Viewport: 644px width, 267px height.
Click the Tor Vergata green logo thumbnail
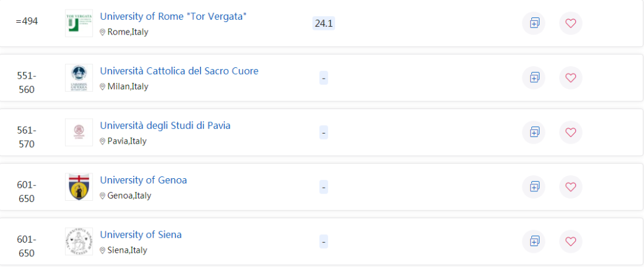tap(79, 23)
